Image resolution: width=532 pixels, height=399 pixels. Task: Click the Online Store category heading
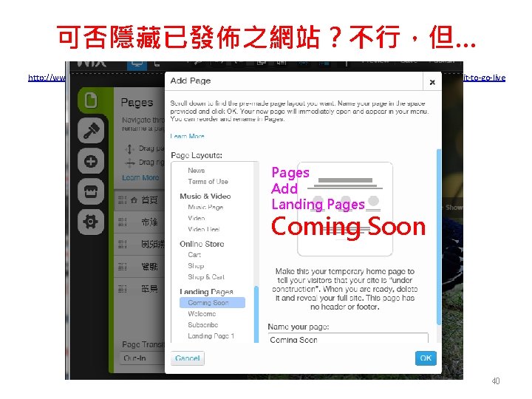(202, 244)
